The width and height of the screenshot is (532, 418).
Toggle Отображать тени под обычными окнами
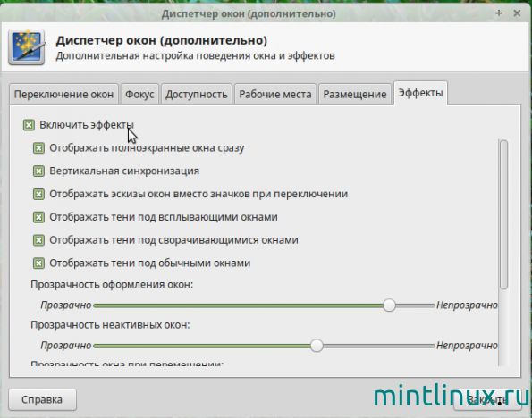pos(38,263)
